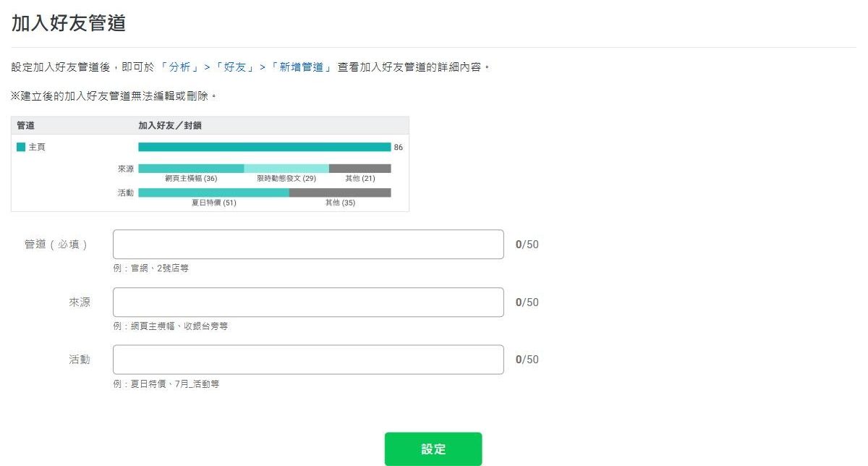Click the 0/50 counter beside 活動 field
The width and height of the screenshot is (868, 466).
(x=527, y=360)
